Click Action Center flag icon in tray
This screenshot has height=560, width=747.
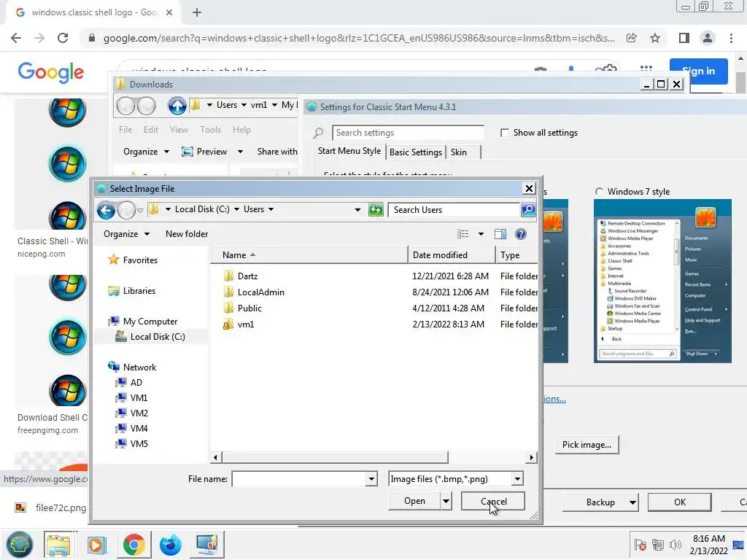(640, 545)
